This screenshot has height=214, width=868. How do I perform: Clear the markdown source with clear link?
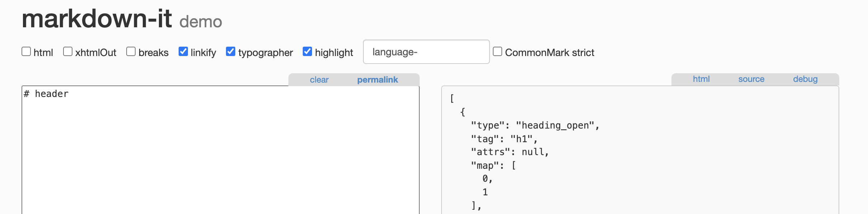(319, 80)
